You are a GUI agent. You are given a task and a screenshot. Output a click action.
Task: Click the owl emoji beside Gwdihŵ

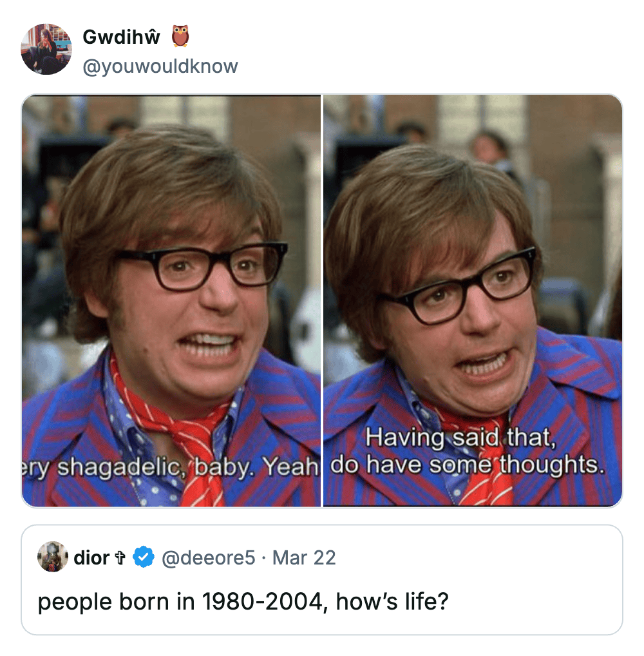point(180,37)
